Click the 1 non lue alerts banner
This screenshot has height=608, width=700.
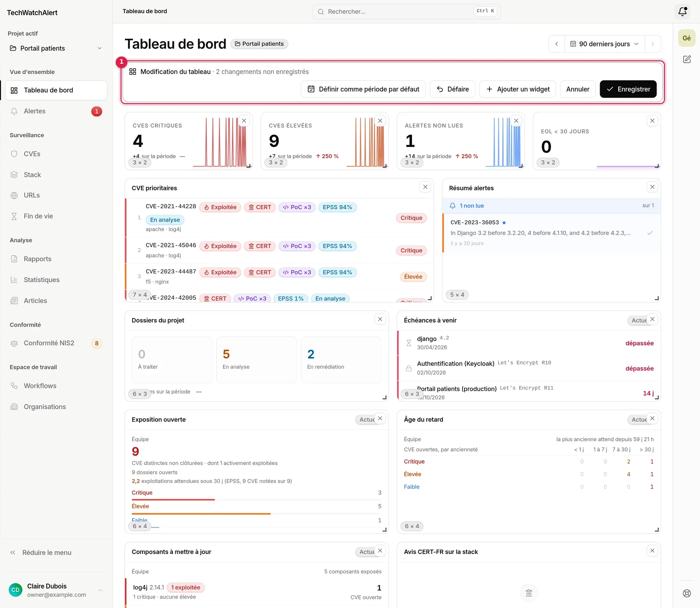(x=551, y=206)
